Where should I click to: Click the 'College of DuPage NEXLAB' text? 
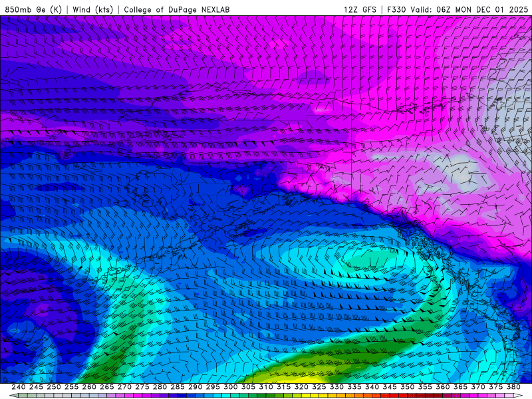[x=177, y=9]
